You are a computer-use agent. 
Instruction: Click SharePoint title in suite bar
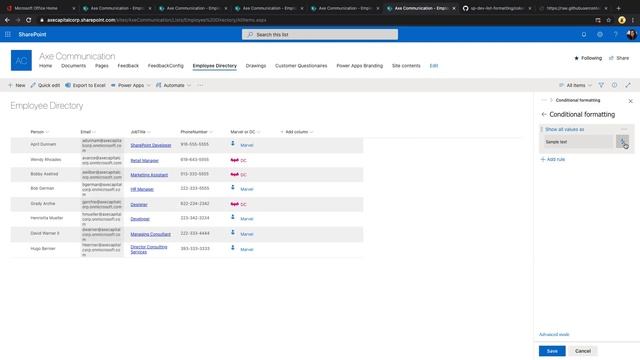pos(32,35)
